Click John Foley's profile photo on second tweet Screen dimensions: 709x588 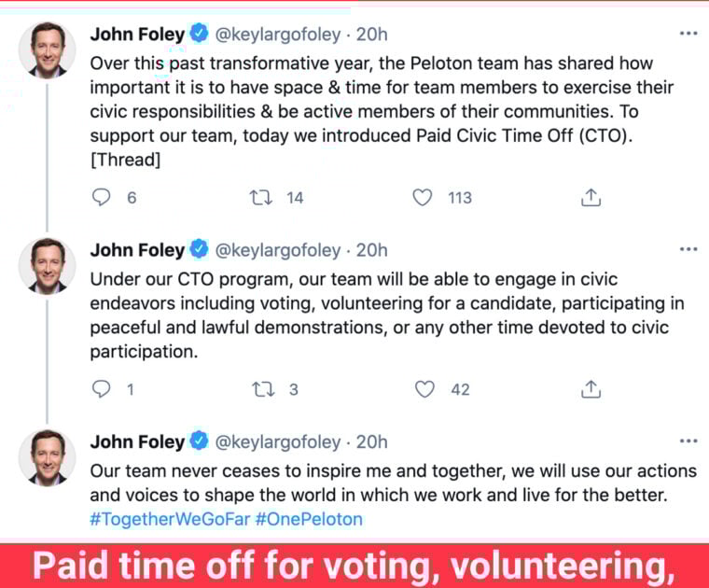[47, 265]
